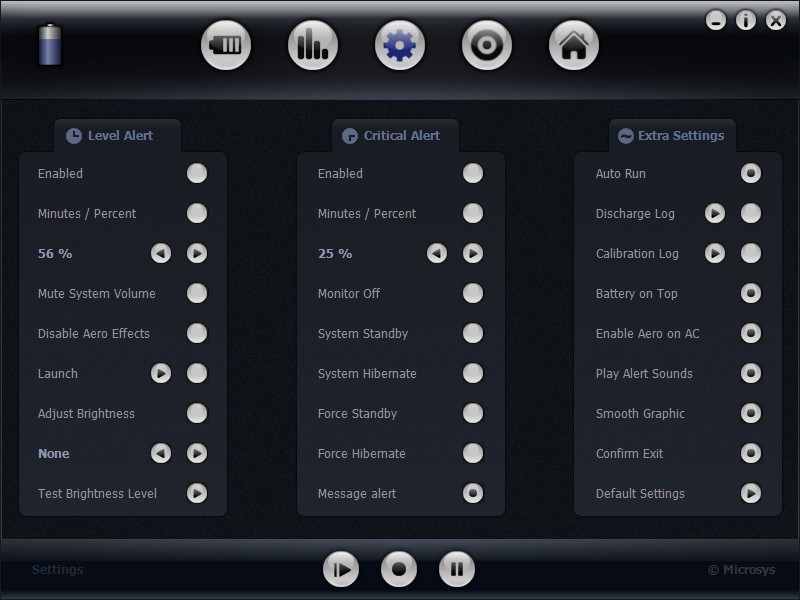Open the Discharge Log viewer arrow
800x600 pixels.
click(714, 213)
